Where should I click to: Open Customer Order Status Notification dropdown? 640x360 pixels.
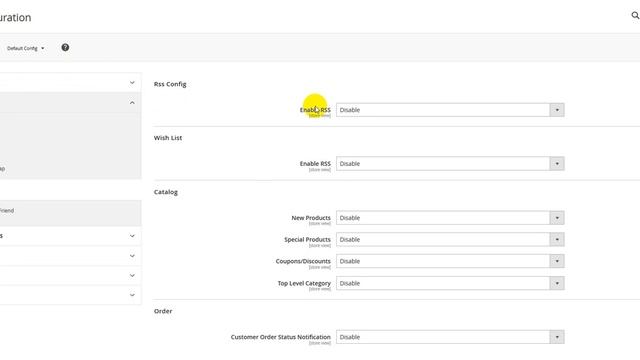click(450, 337)
